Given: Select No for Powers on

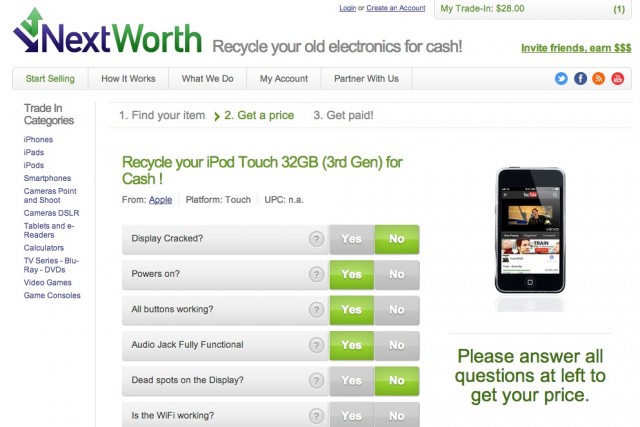Looking at the screenshot, I should 397,274.
